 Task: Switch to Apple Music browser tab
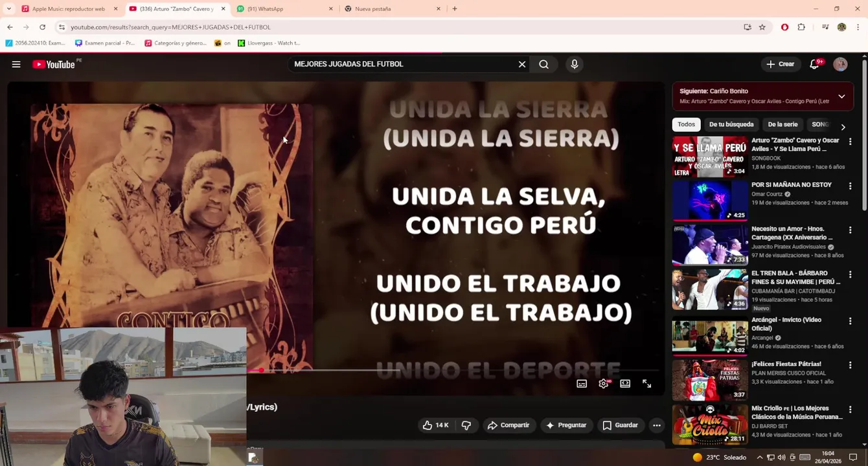(69, 9)
